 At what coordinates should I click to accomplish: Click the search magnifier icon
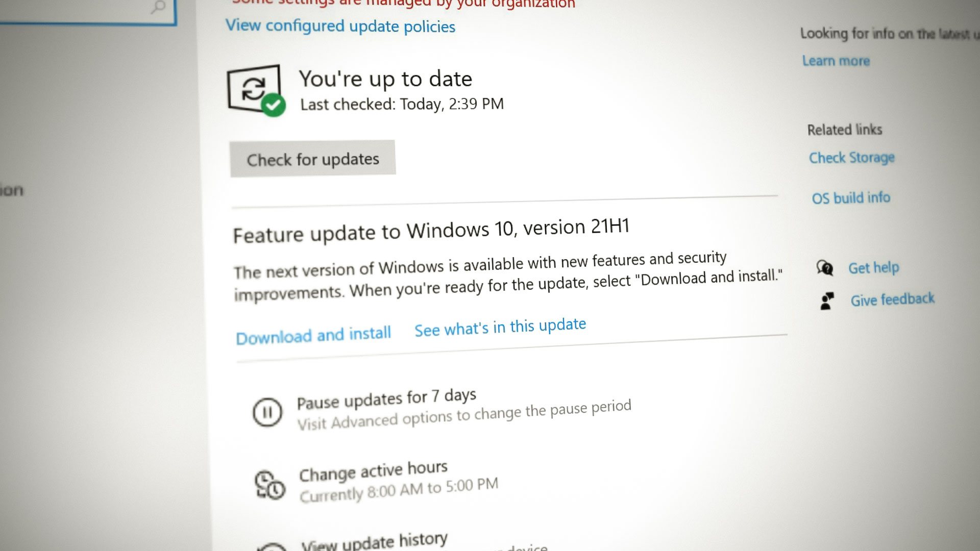(x=159, y=7)
